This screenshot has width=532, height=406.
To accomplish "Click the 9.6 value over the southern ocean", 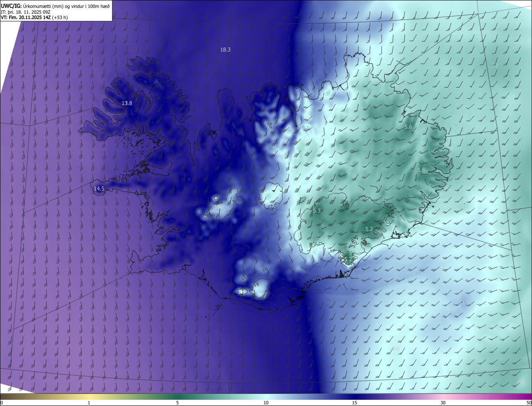I will click(396, 348).
